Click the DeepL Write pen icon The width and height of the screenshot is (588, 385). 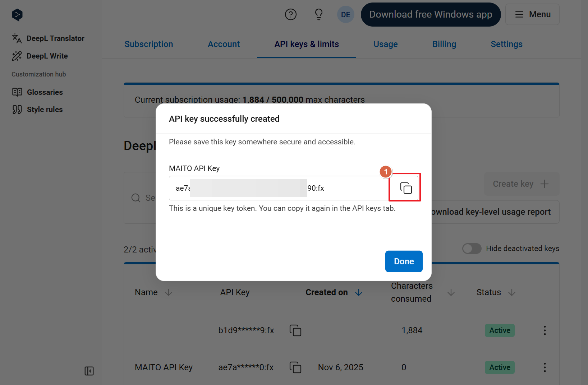pos(17,56)
